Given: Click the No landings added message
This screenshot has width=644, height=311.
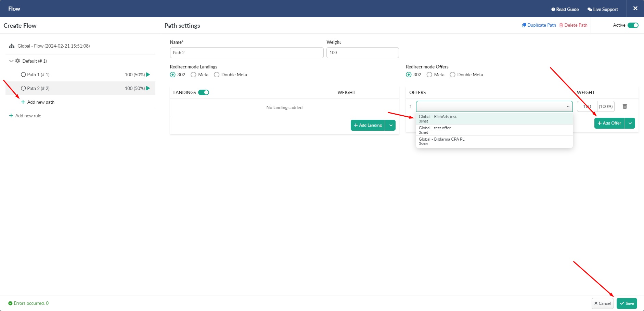Looking at the screenshot, I should 284,107.
